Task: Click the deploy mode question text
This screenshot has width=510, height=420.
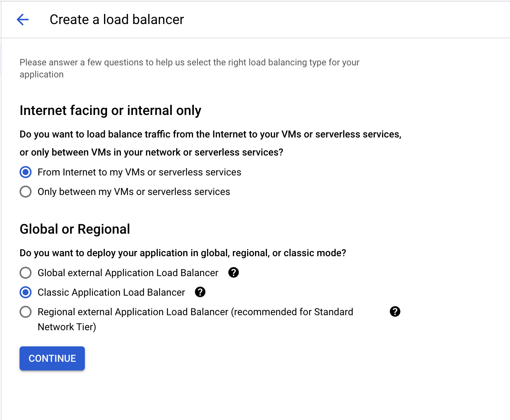Action: [x=183, y=253]
